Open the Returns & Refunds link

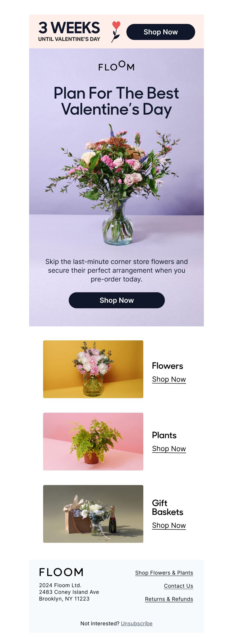[169, 599]
